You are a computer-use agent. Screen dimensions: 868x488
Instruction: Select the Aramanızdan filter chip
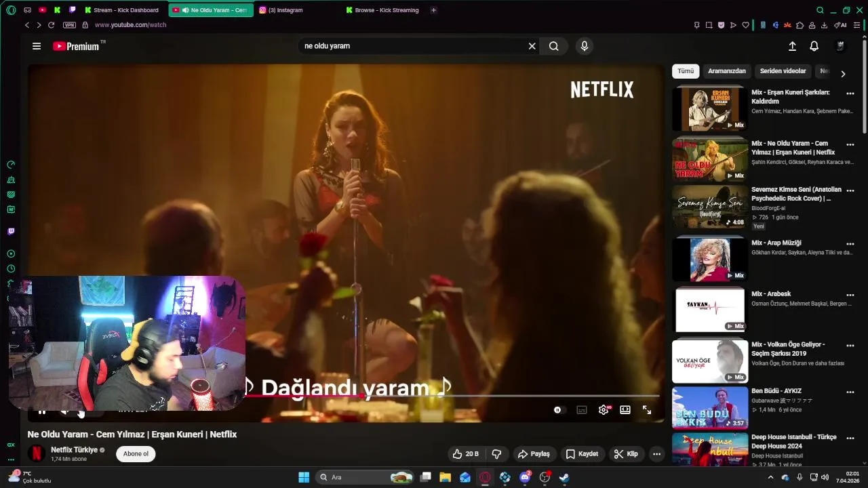tap(727, 71)
